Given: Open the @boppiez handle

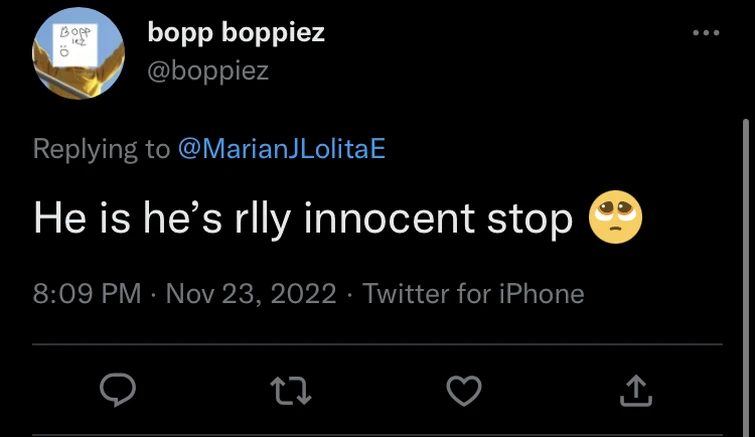Looking at the screenshot, I should pyautogui.click(x=208, y=71).
